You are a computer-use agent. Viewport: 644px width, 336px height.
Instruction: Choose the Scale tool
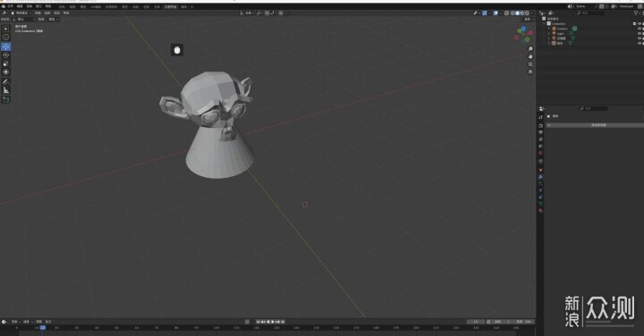click(5, 63)
